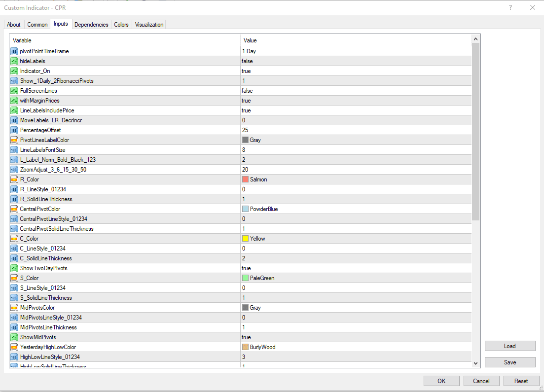This screenshot has width=544, height=392.
Task: Click the Reset button
Action: [521, 381]
